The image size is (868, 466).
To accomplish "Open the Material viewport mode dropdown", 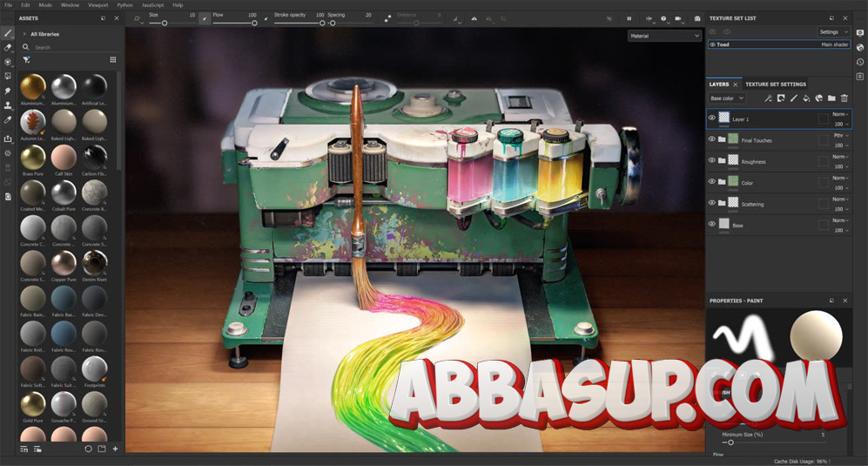I will pyautogui.click(x=665, y=36).
